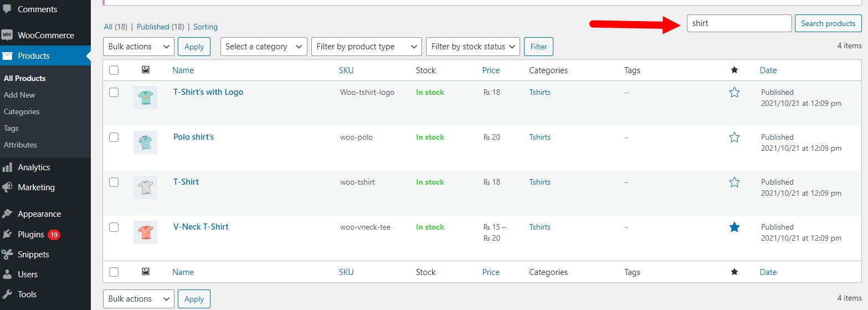
Task: Click the WooCommerce sidebar icon
Action: point(7,35)
